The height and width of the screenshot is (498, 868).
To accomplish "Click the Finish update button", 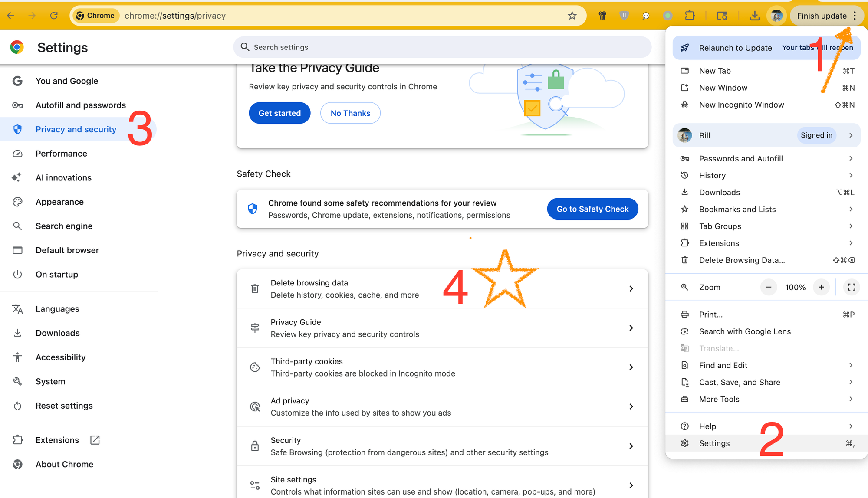I will pyautogui.click(x=822, y=16).
